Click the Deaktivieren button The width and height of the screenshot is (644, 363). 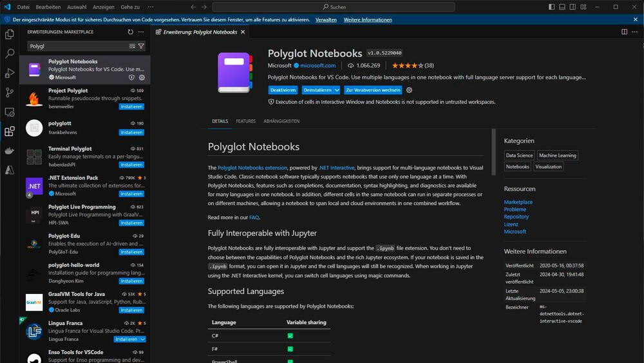(283, 90)
